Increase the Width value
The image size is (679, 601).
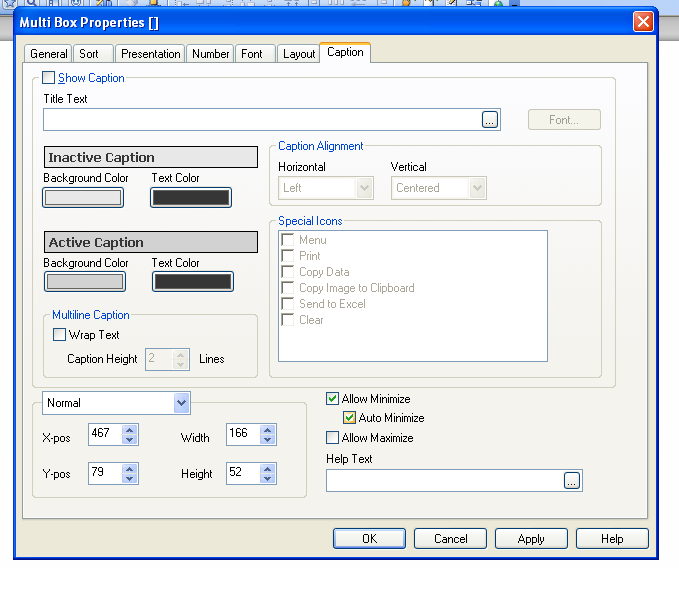coord(268,430)
